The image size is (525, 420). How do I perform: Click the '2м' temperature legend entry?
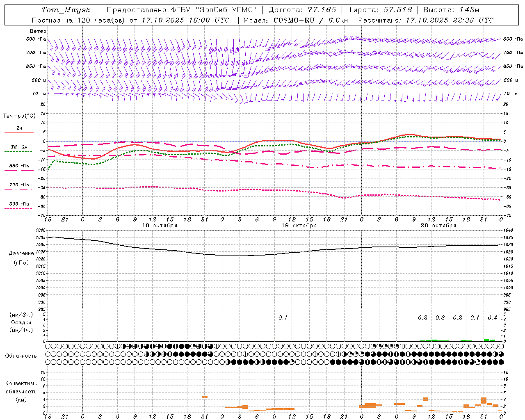[19, 128]
